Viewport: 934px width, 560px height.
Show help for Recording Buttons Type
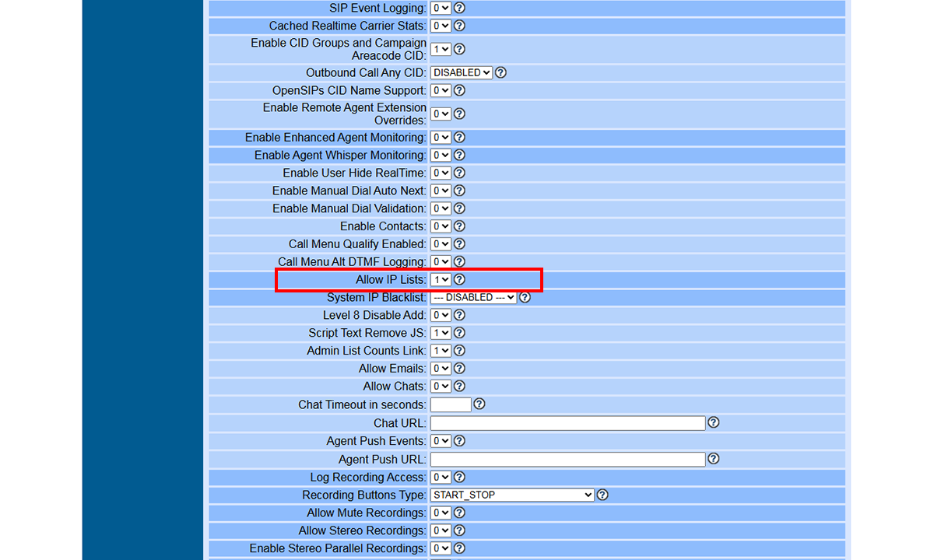602,495
